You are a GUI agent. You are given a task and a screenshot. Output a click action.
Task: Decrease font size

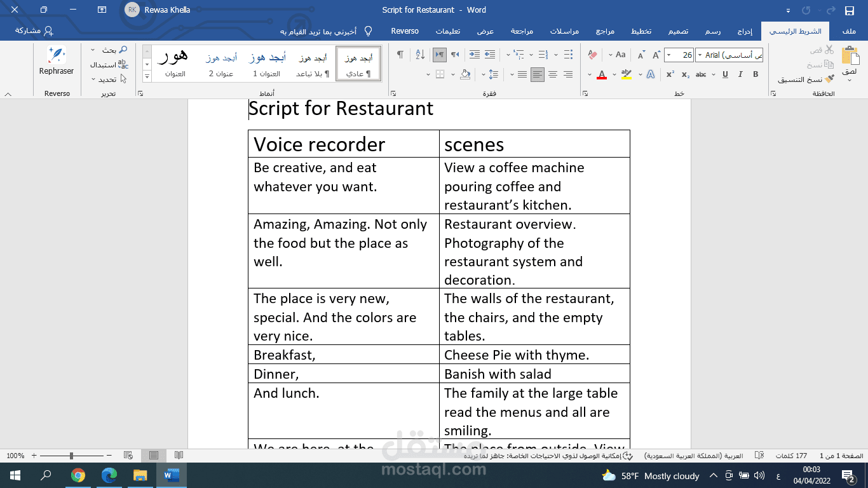[x=641, y=55]
